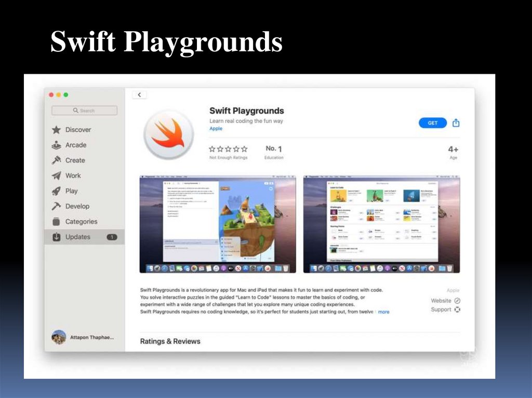Focus the Search field in the sidebar
The height and width of the screenshot is (398, 532).
tap(85, 111)
